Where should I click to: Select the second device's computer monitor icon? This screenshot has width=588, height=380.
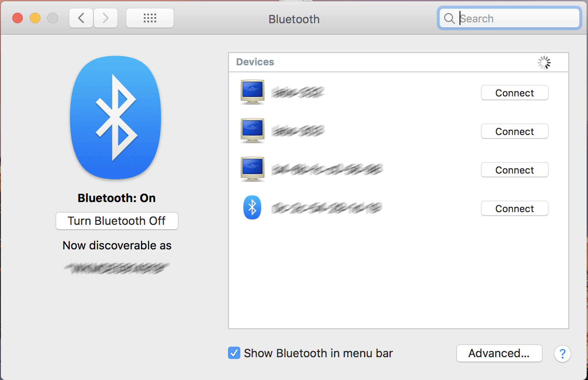coord(253,131)
